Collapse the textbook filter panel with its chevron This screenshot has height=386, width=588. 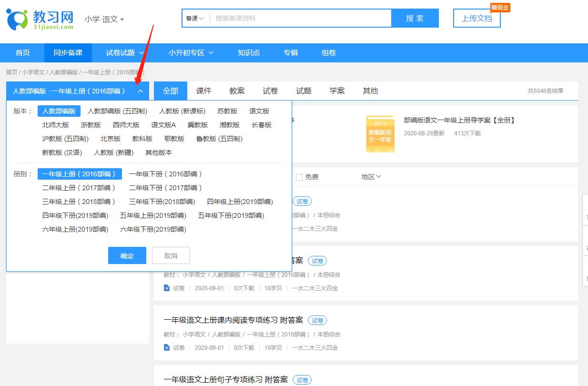140,90
